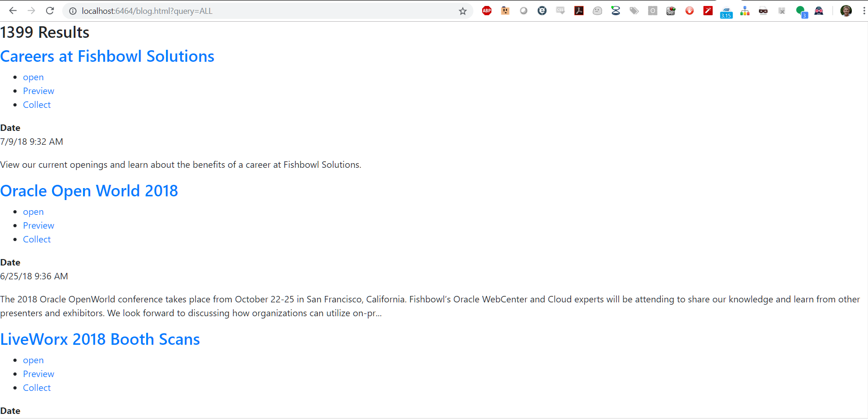The width and height of the screenshot is (868, 419).
Task: Go back using the browser back arrow
Action: pyautogui.click(x=13, y=11)
